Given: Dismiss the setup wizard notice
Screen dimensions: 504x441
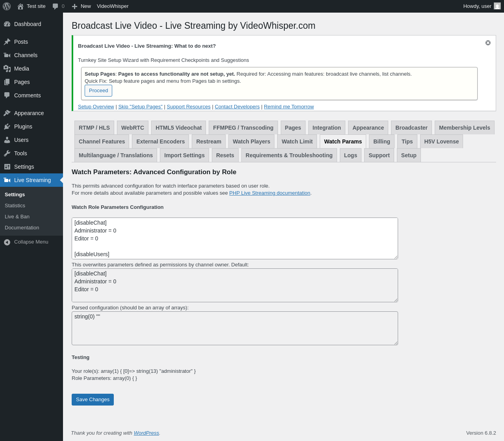Looking at the screenshot, I should tap(488, 43).
